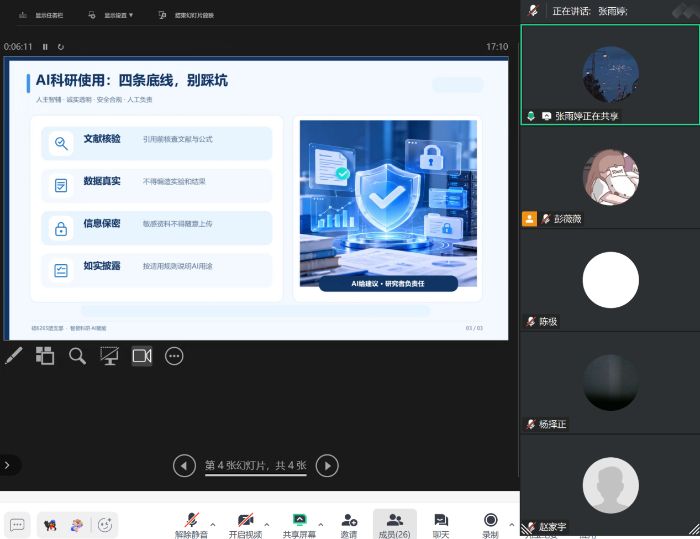700x539 pixels.
Task: Click the muted mic icon beside 杨泽正
Action: (x=531, y=424)
